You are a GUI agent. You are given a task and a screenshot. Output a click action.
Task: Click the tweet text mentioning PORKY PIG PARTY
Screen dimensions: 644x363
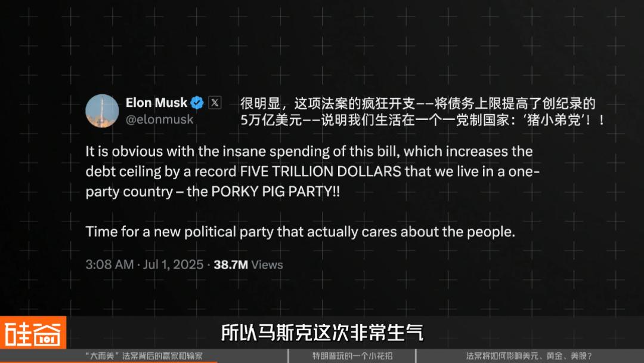(312, 171)
